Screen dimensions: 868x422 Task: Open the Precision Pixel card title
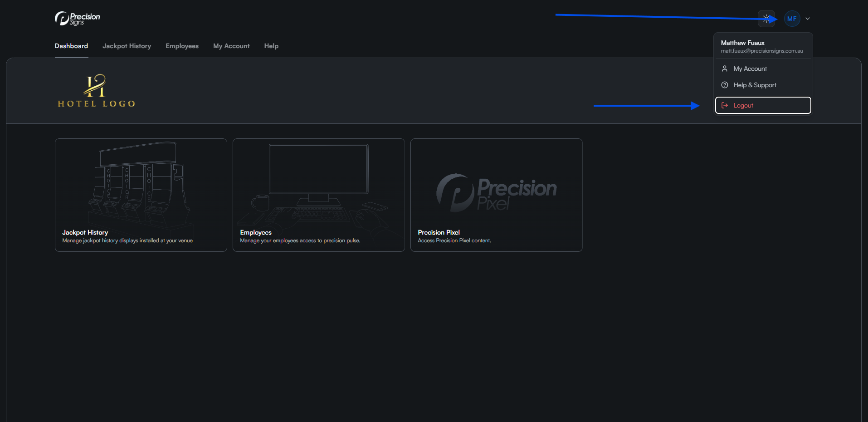coord(439,232)
